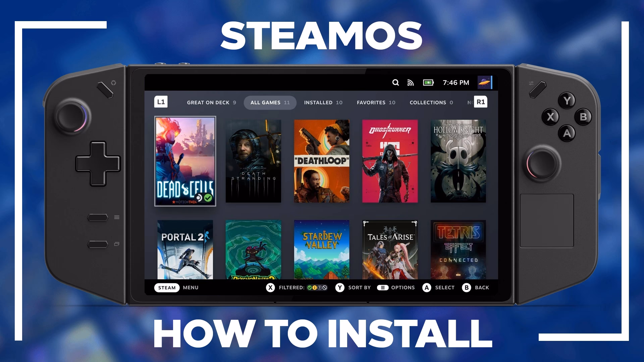Open the Tetris Effect Connected game cover
The height and width of the screenshot is (362, 644).
458,250
